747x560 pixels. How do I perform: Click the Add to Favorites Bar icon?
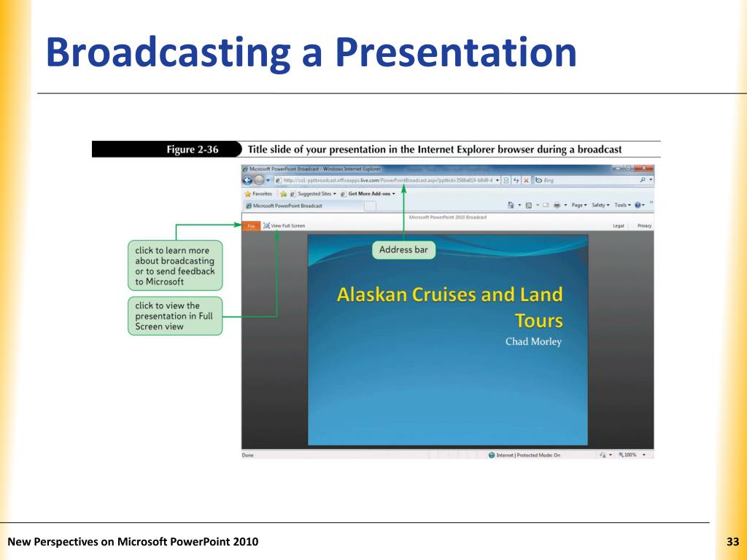coord(284,194)
